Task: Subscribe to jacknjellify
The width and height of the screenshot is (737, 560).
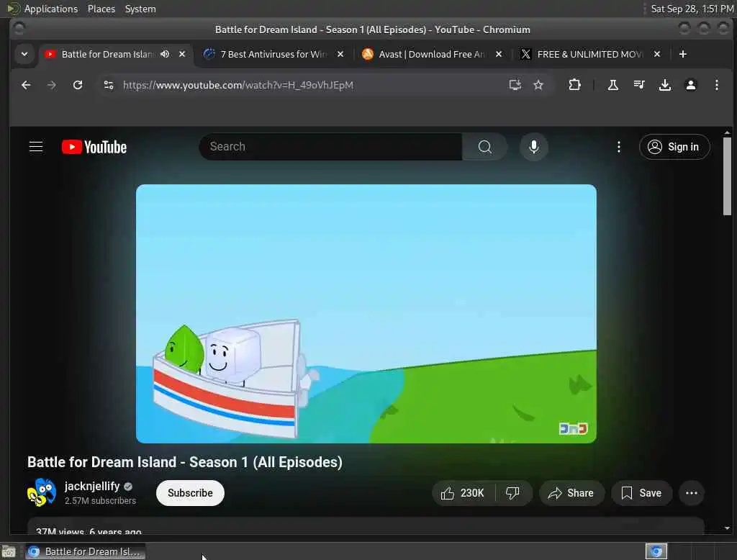Action: click(x=190, y=493)
